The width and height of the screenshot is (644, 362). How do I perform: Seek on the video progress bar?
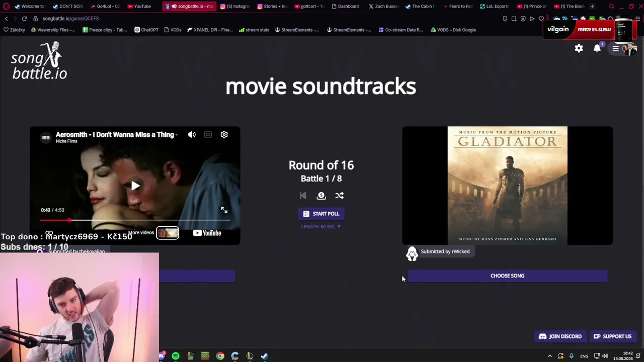(x=135, y=220)
